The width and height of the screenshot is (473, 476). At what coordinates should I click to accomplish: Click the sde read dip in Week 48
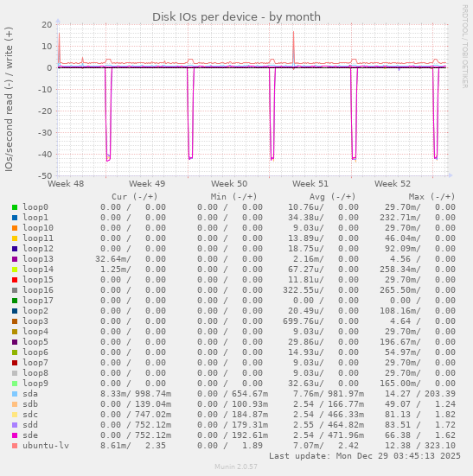(108, 114)
